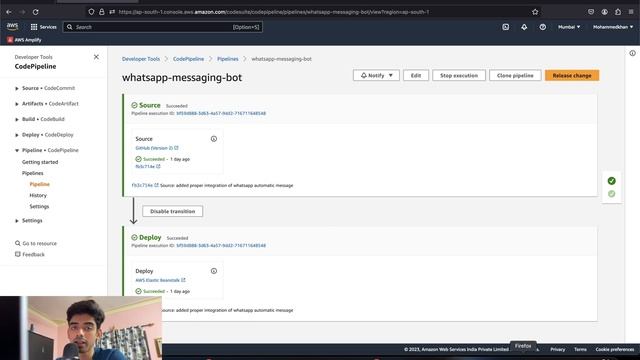Open browser account icon in toolbar

604,12
